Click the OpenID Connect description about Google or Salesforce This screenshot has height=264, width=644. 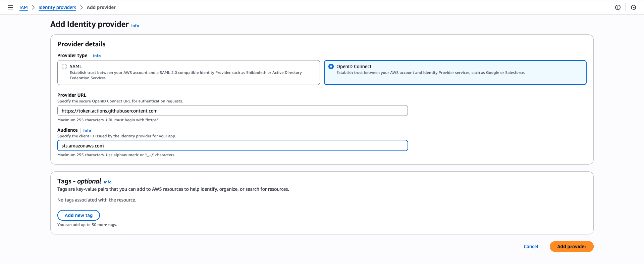431,73
